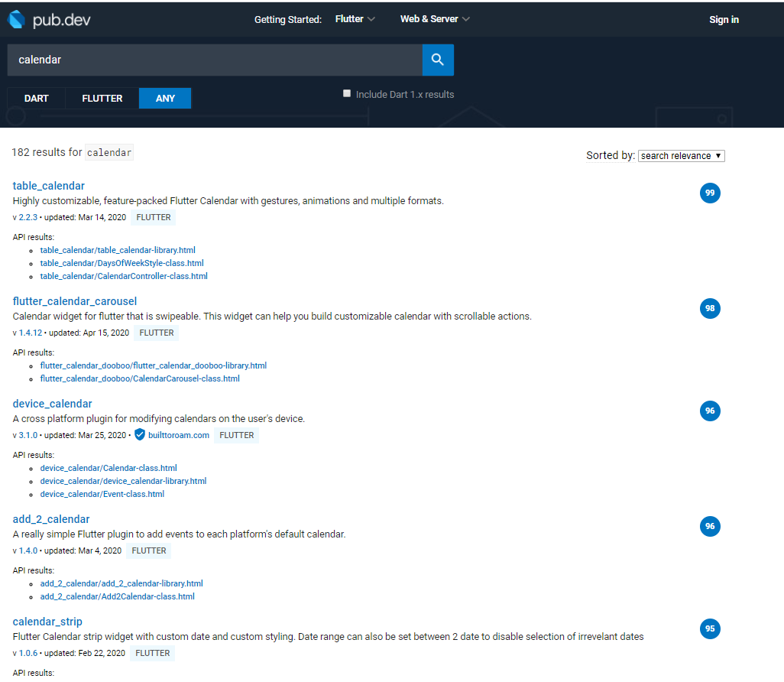Open DaysOfWeekStyle-class.html API result

(122, 263)
